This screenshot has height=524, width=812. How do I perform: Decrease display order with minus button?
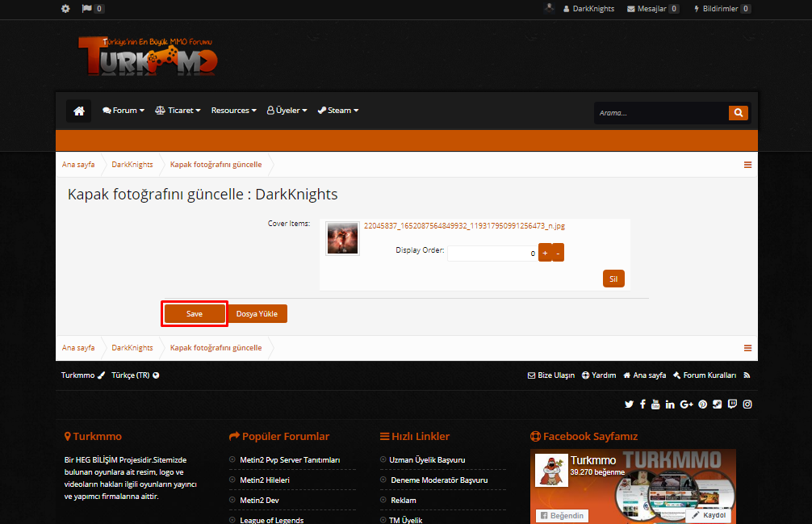coord(558,253)
